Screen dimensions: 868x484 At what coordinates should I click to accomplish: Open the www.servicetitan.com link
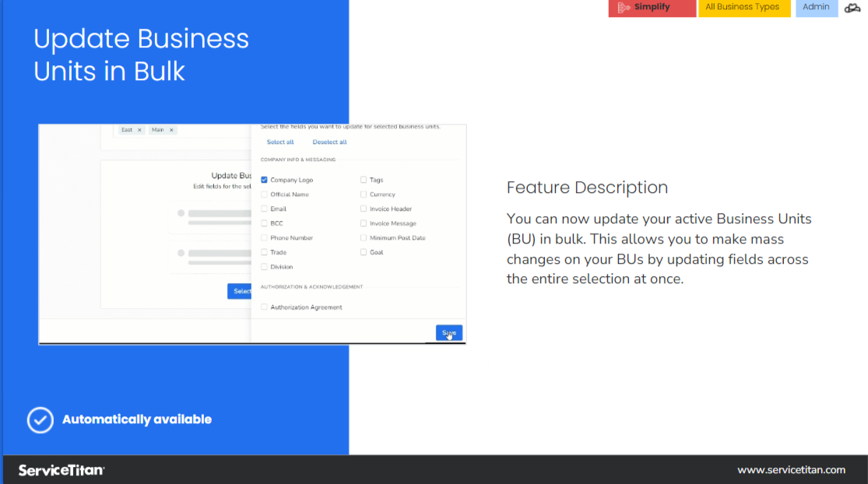coord(791,470)
